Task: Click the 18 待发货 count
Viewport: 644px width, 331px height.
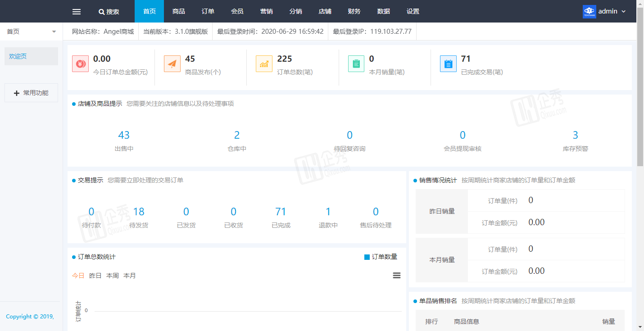Action: pos(139,212)
